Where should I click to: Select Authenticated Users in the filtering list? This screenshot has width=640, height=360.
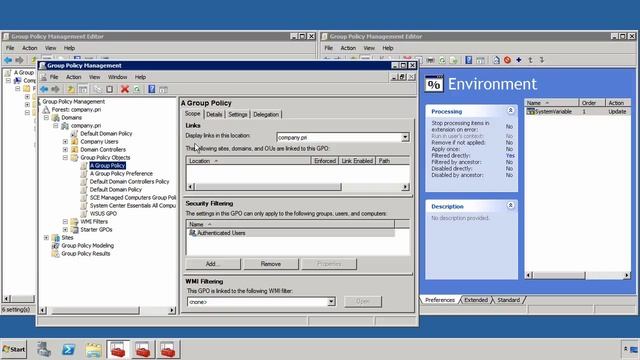291,233
